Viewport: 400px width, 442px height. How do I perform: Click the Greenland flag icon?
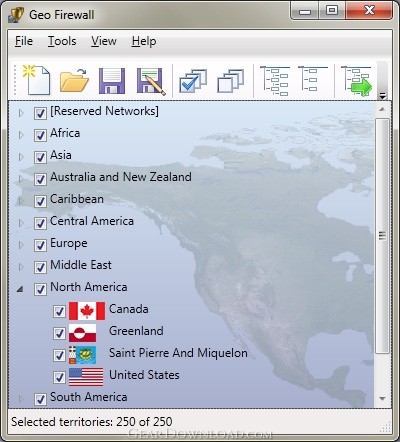pyautogui.click(x=83, y=333)
